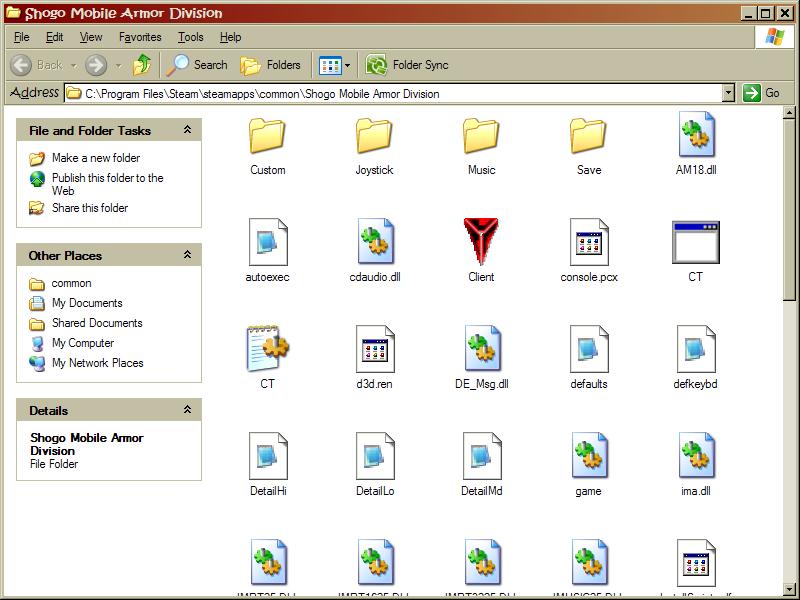Open the Forward history dropdown arrow
The image size is (800, 600).
[118, 65]
